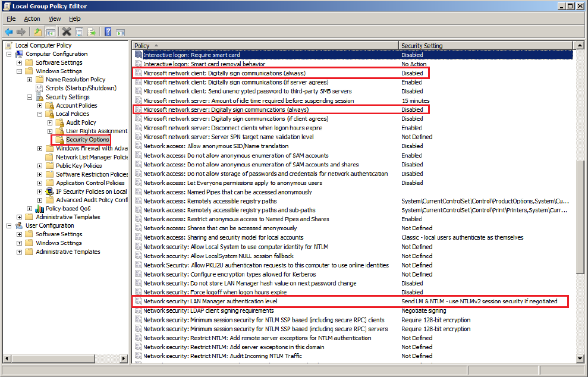The image size is (588, 377).
Task: Click the Local Computer Policy root icon
Action: click(x=9, y=45)
